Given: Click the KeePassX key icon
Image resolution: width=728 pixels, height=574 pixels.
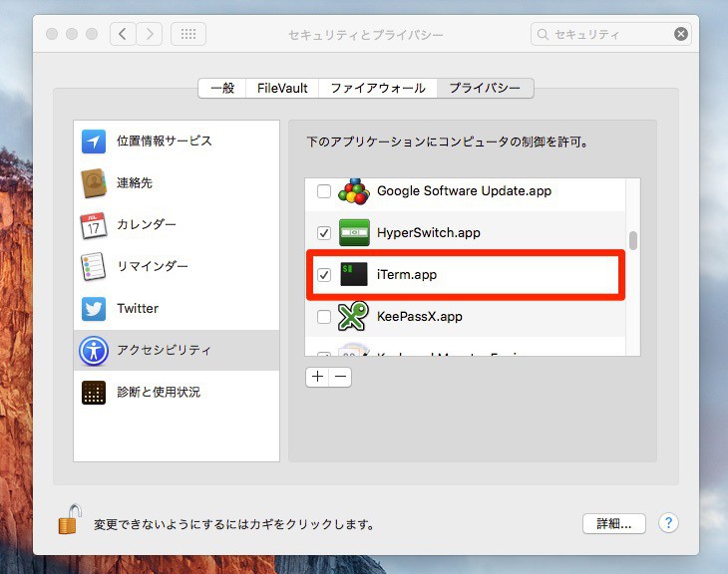Looking at the screenshot, I should click(353, 316).
